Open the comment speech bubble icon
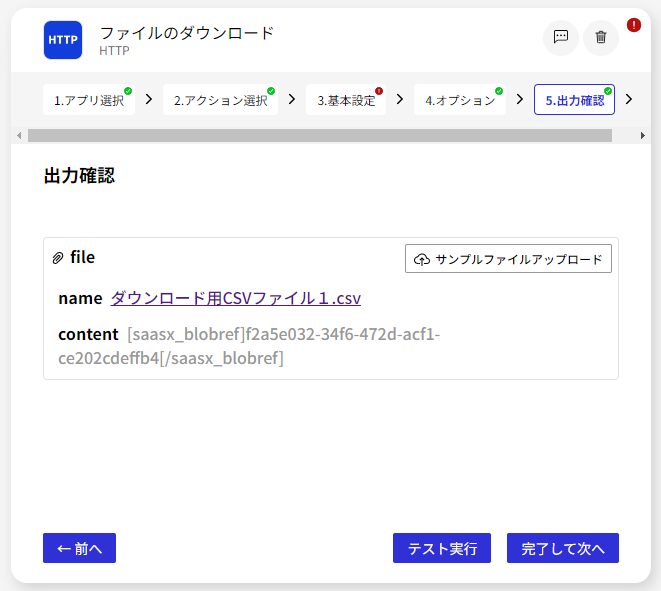The height and width of the screenshot is (591, 661). (x=560, y=38)
